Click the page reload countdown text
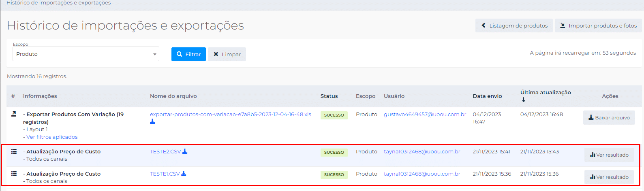This screenshot has height=191, width=644. (x=583, y=53)
